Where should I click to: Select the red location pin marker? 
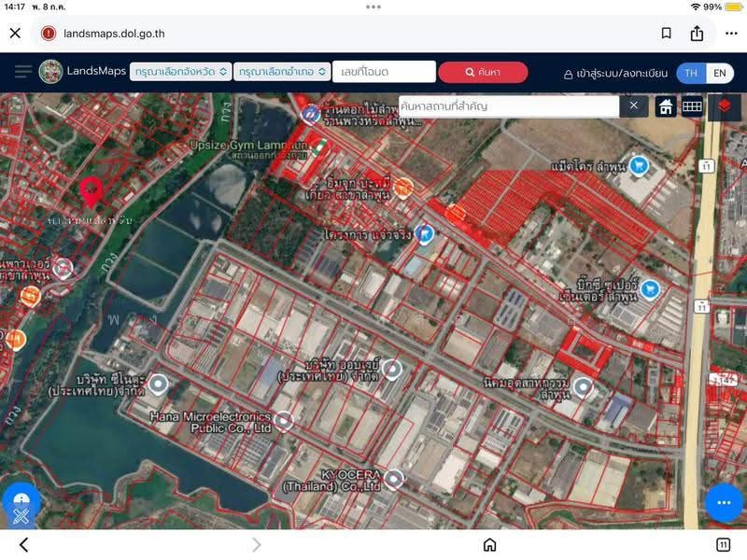pos(92,192)
